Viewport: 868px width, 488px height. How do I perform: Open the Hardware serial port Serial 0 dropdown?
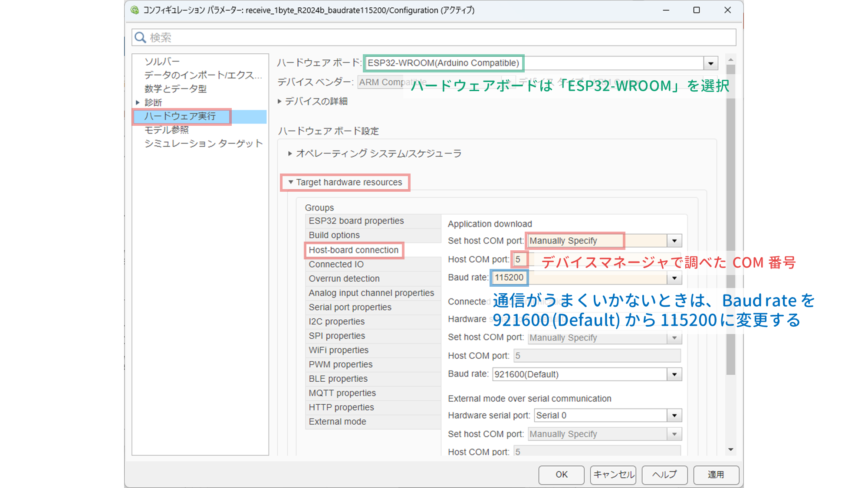click(x=674, y=416)
